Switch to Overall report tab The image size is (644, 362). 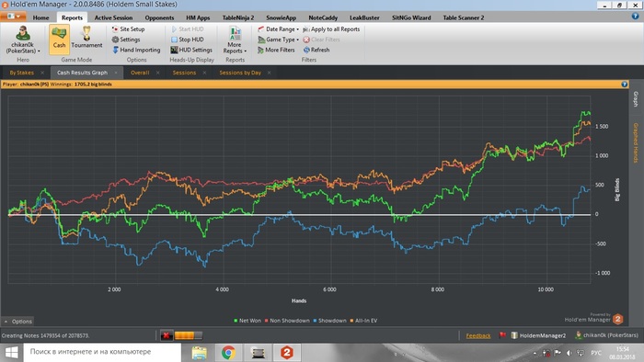click(140, 73)
